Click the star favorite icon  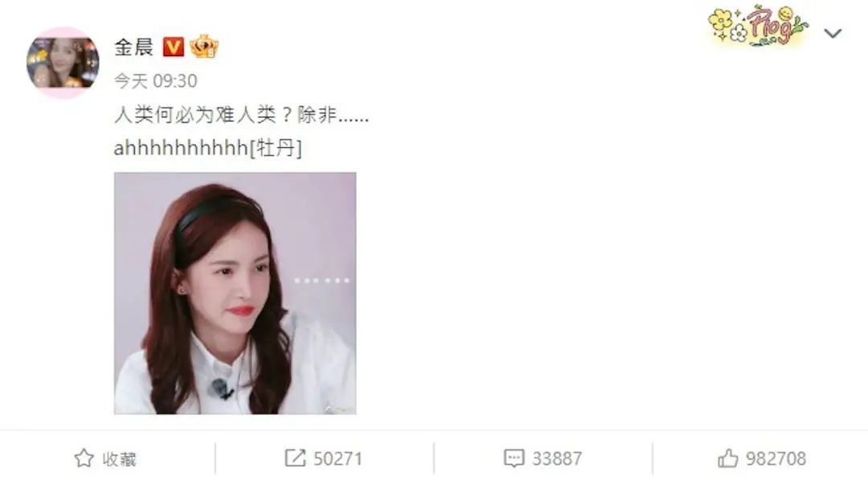coord(84,458)
